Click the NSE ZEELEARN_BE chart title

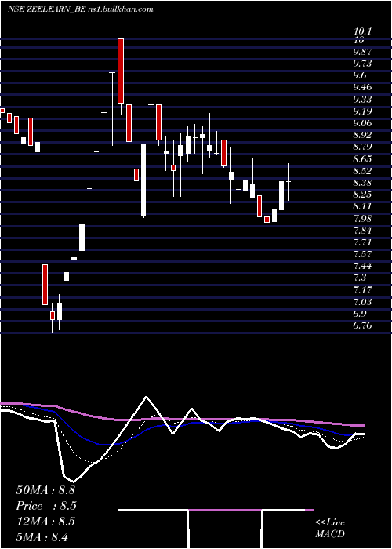click(x=81, y=9)
